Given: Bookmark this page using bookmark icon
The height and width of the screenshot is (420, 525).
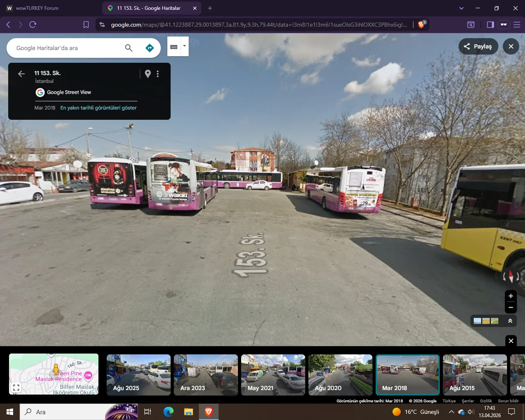Looking at the screenshot, I should tap(86, 25).
